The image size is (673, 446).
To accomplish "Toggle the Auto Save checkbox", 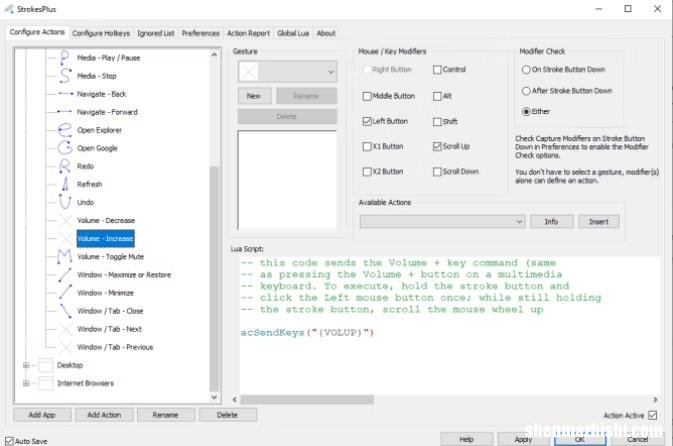I will coord(9,441).
